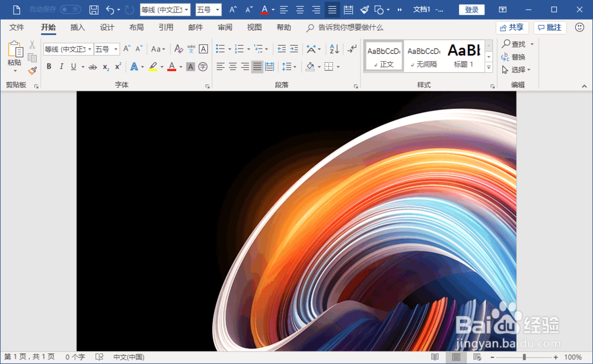Click the Decrease font size icon in ribbon
Image resolution: width=593 pixels, height=364 pixels.
139,49
